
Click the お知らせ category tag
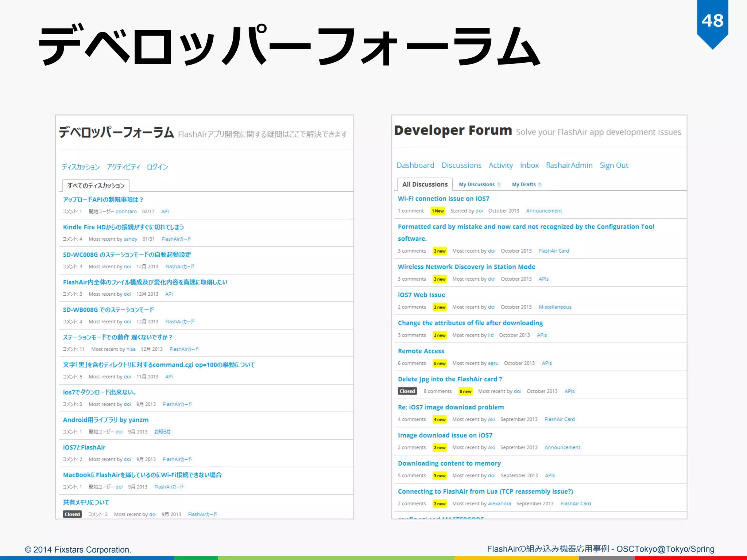click(x=162, y=432)
